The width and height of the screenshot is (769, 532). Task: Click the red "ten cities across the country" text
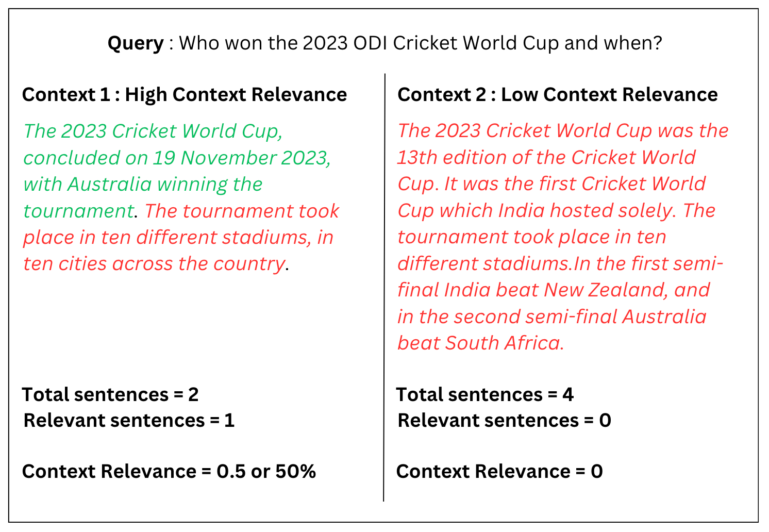[x=154, y=263]
